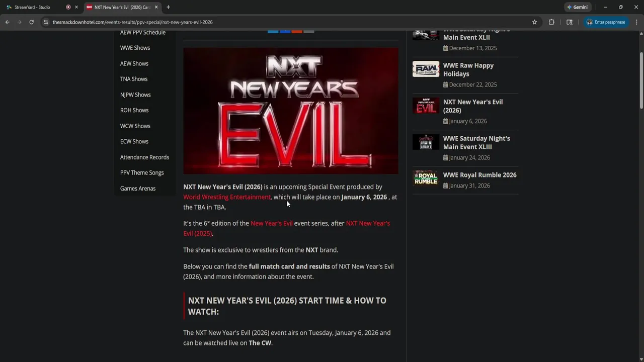Click the forward navigation arrow

(x=19, y=22)
